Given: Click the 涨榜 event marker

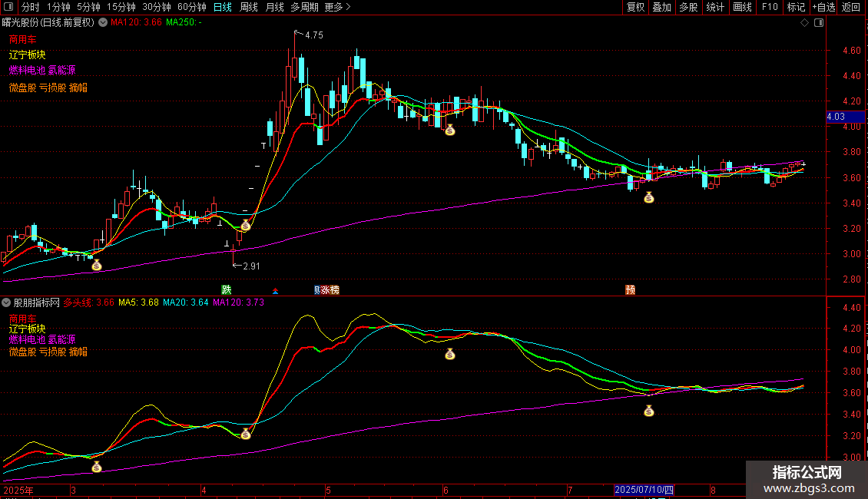Looking at the screenshot, I should tap(330, 290).
